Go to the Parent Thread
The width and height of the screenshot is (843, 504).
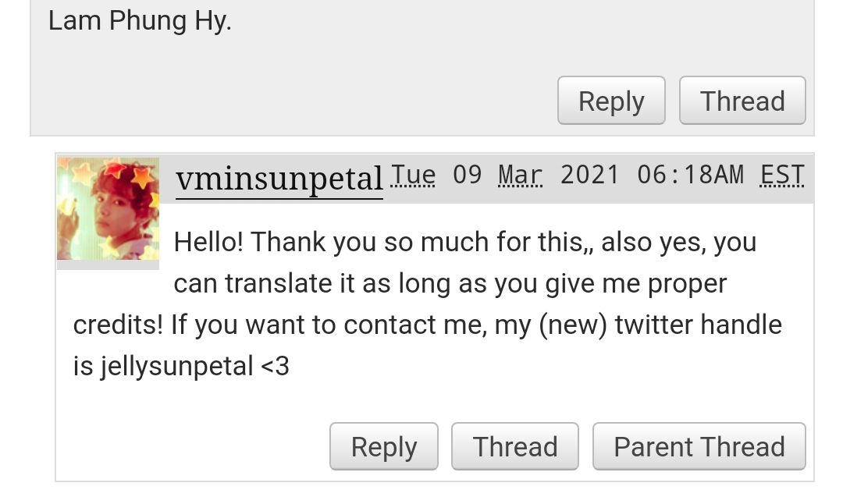click(699, 446)
